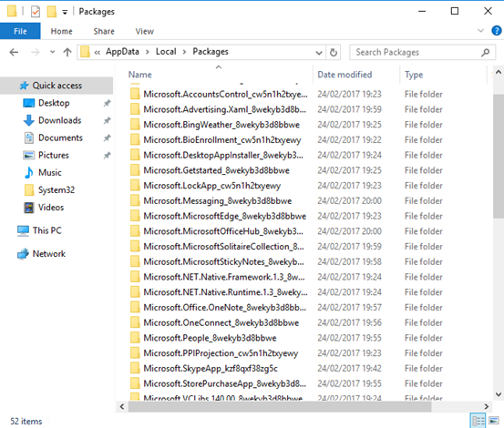504x428 pixels.
Task: Select This PC in navigation pane
Action: pos(46,230)
